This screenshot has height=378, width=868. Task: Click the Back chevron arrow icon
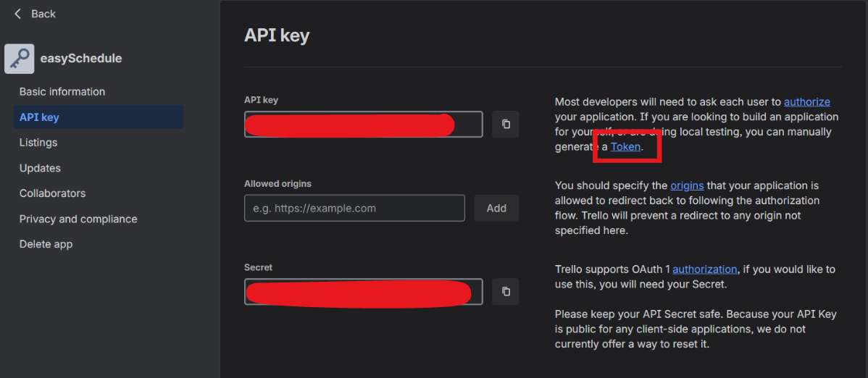click(x=18, y=14)
